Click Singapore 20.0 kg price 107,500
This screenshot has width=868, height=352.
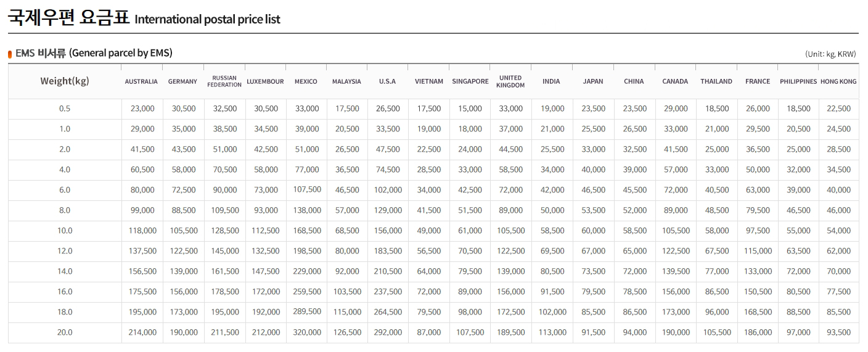pyautogui.click(x=470, y=332)
